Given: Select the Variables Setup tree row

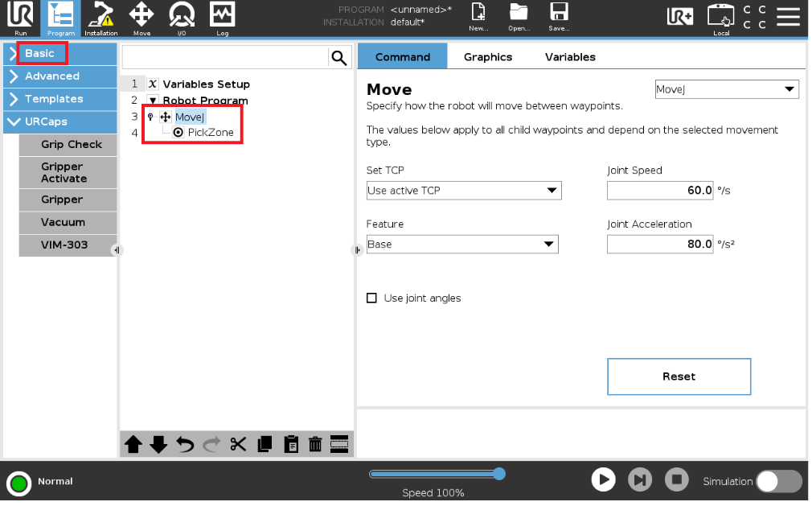Looking at the screenshot, I should [x=206, y=84].
